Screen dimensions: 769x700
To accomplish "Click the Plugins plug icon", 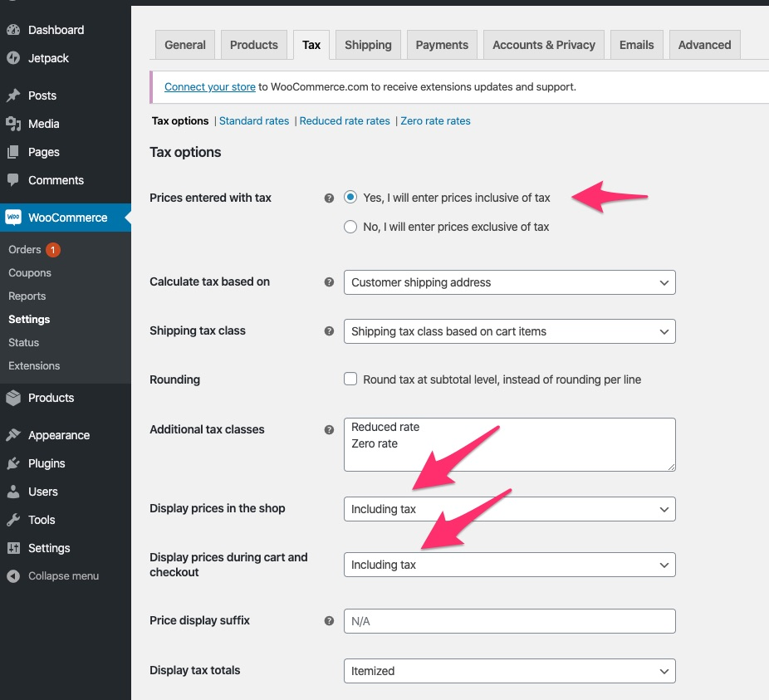I will [13, 463].
